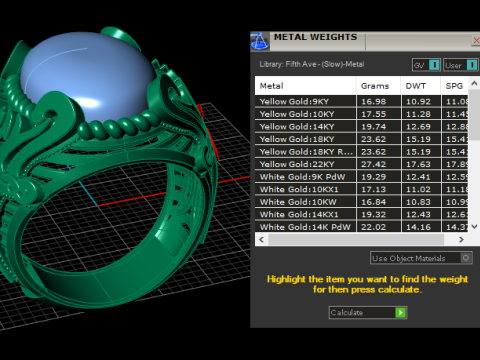Click the Library: Fifth Ave label
Viewport: 480px width, 360px height.
tap(312, 64)
